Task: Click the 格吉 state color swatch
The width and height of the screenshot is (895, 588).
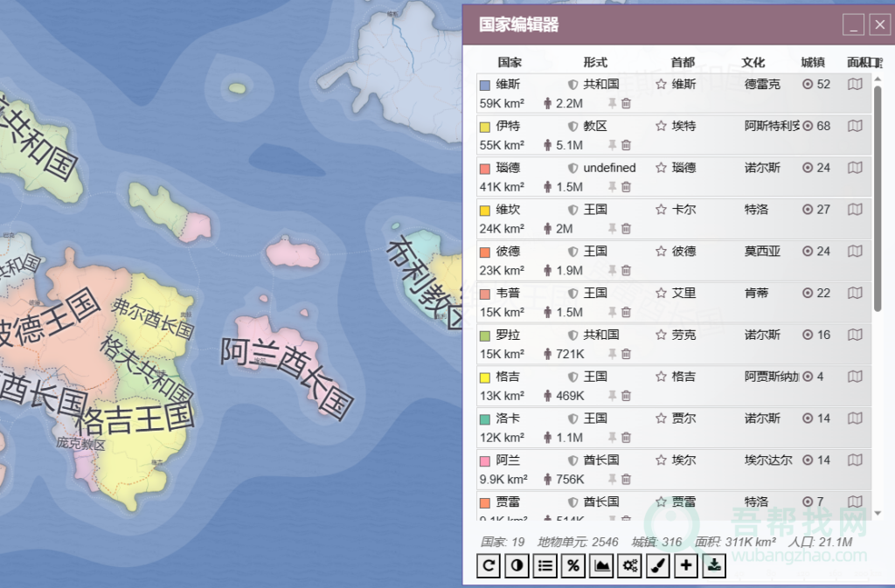Action: click(x=485, y=377)
